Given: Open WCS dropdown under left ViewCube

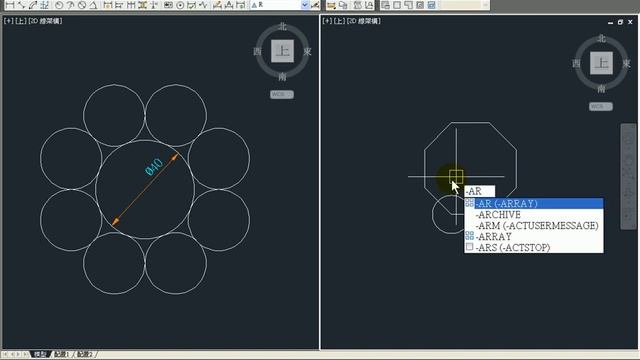Looking at the screenshot, I should (x=282, y=94).
